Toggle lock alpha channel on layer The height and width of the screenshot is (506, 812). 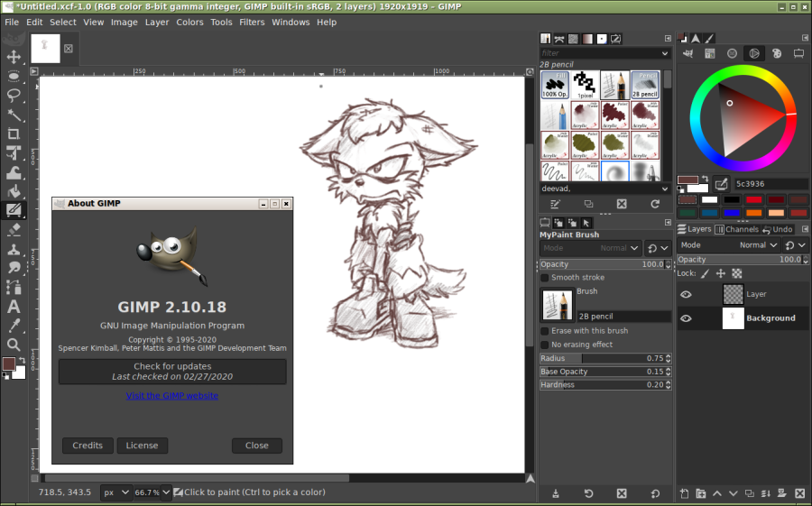[737, 273]
